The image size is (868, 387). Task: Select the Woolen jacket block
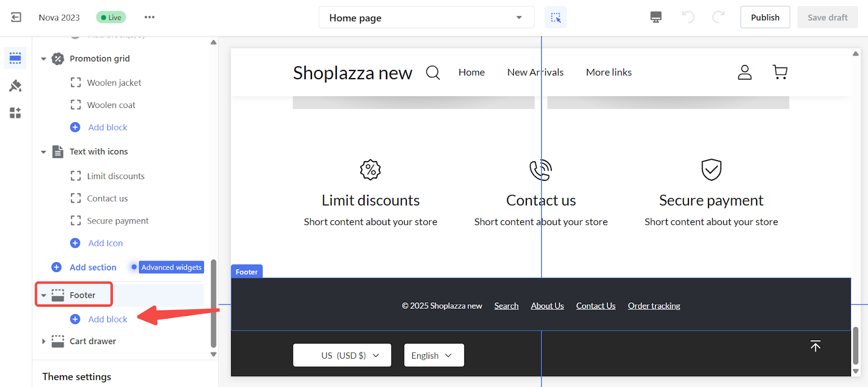point(114,83)
